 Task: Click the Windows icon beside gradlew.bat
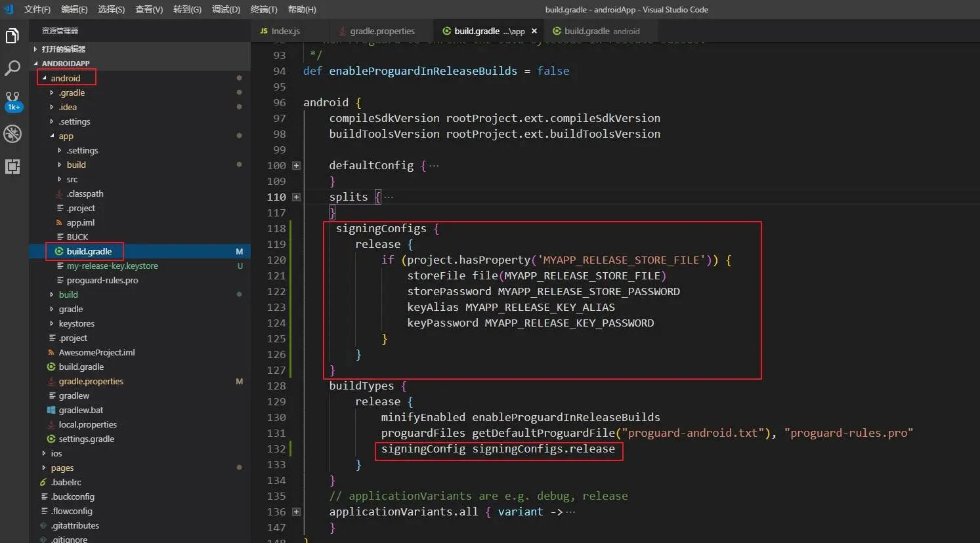(x=51, y=410)
